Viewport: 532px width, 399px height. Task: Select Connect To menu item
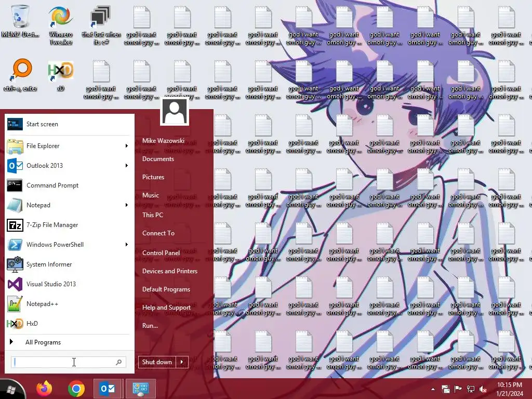[158, 233]
